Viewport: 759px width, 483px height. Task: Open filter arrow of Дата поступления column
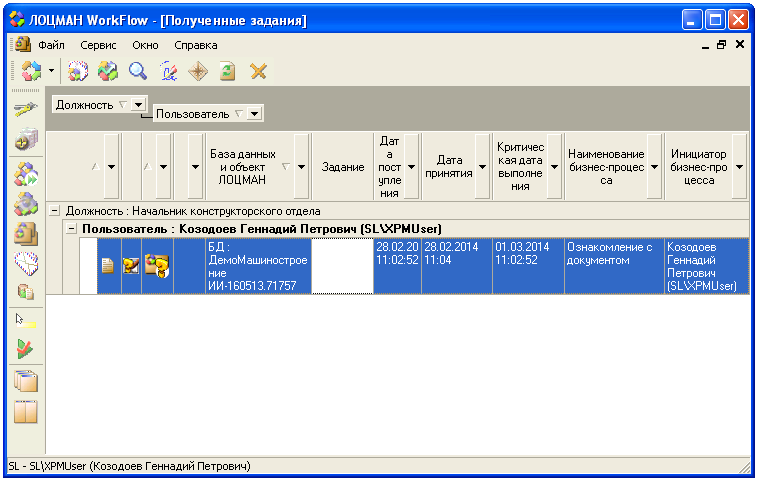click(411, 167)
